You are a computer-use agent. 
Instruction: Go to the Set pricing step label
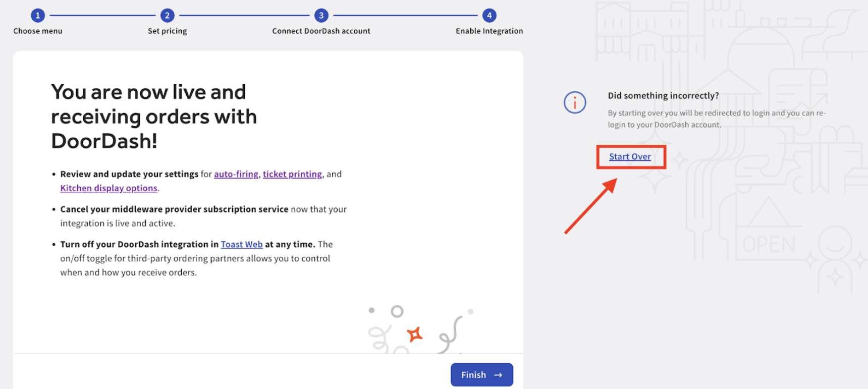tap(167, 31)
